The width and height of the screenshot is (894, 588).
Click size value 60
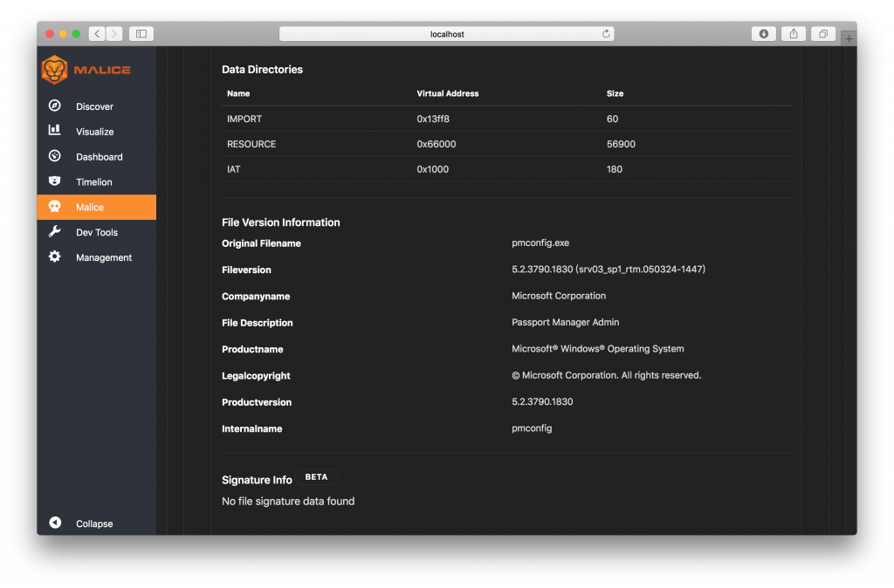point(612,119)
